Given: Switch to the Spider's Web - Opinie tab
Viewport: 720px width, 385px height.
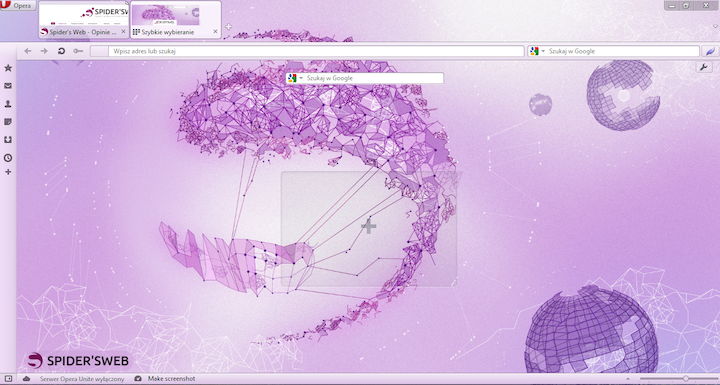Looking at the screenshot, I should pyautogui.click(x=84, y=20).
